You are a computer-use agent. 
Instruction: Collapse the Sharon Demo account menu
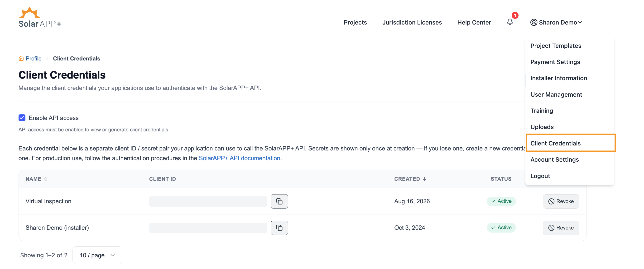coord(557,22)
